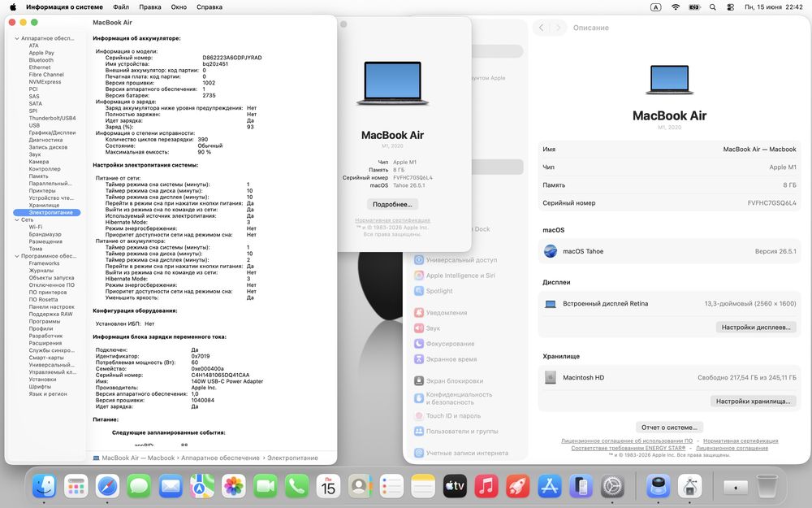Viewport: 812px width, 508px height.
Task: Open Finder from the Dock
Action: [x=44, y=486]
